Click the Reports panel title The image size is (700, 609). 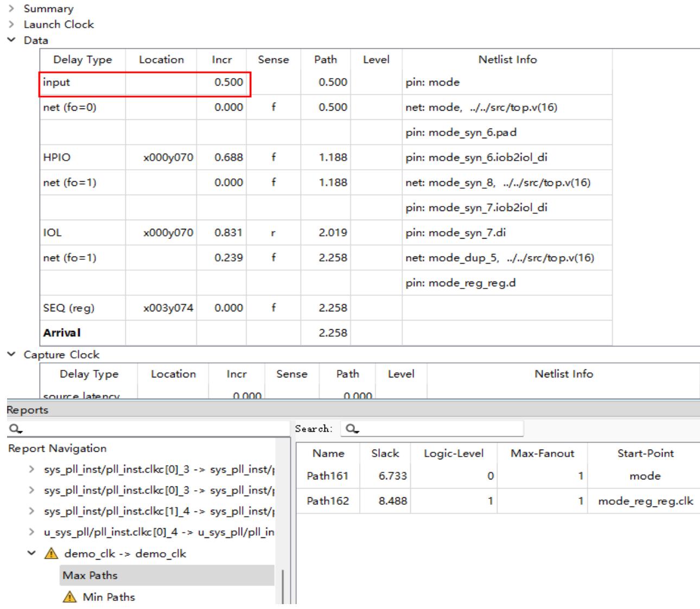(x=28, y=410)
